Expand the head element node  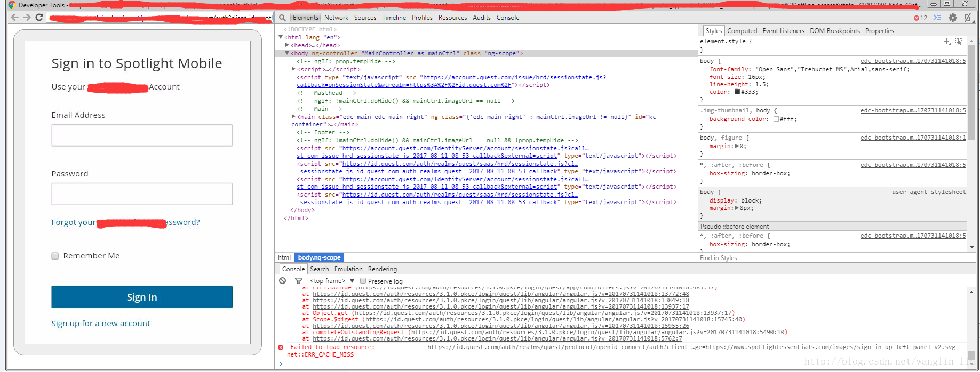pyautogui.click(x=287, y=45)
